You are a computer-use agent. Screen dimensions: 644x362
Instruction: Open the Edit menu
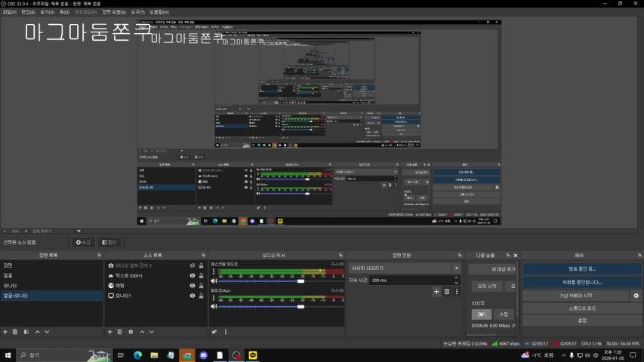coord(29,12)
